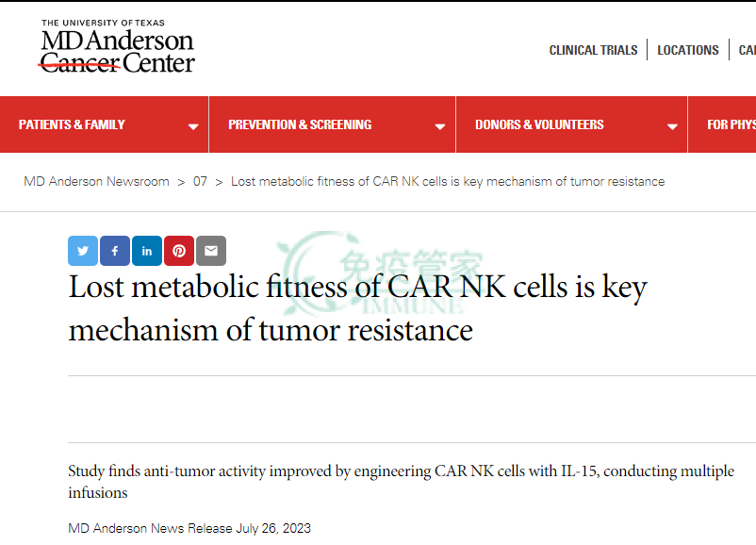Go to Clinical Trials link
756x545 pixels.
(x=593, y=50)
